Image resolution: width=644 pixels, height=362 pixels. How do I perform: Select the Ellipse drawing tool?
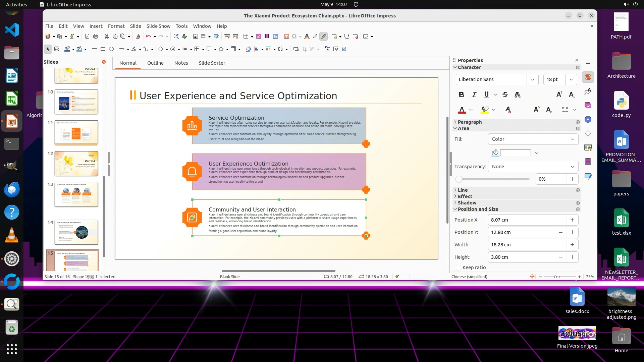pos(111,49)
